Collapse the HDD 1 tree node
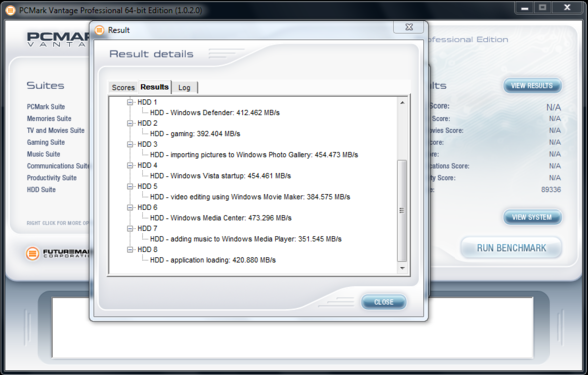 point(130,102)
